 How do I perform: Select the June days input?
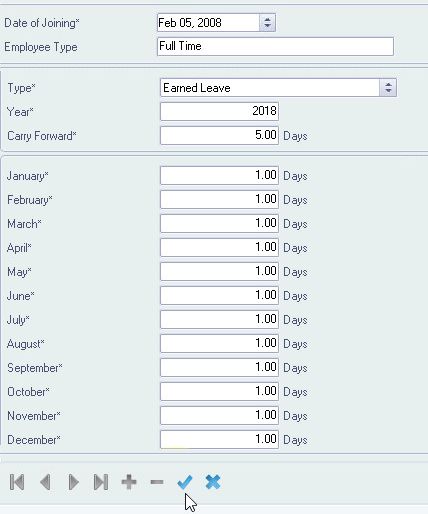click(219, 295)
